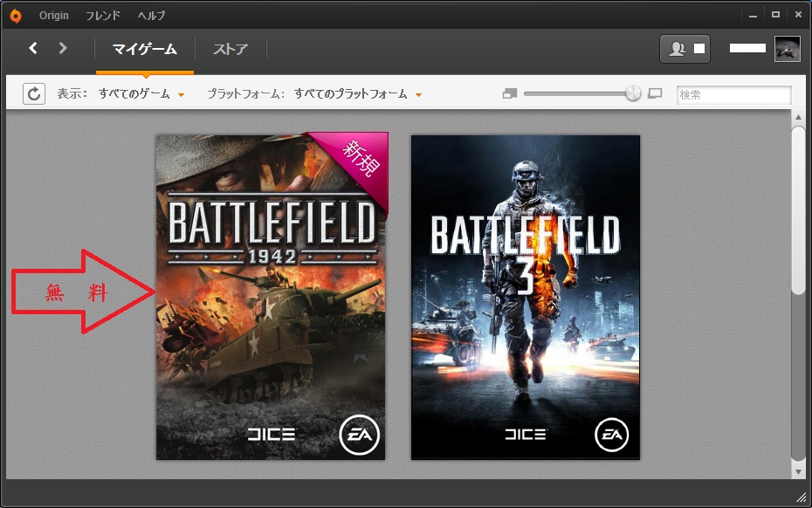This screenshot has width=812, height=508.
Task: Go forward with the right arrow
Action: (63, 48)
